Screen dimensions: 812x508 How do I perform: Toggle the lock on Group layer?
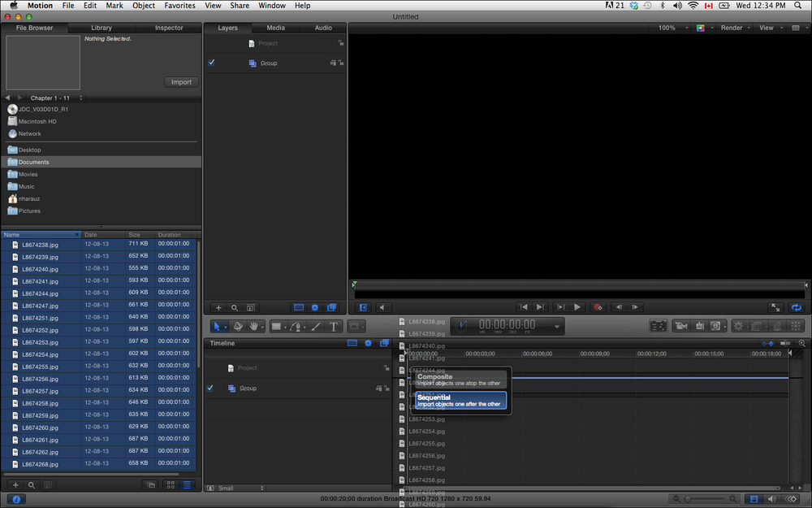(341, 63)
